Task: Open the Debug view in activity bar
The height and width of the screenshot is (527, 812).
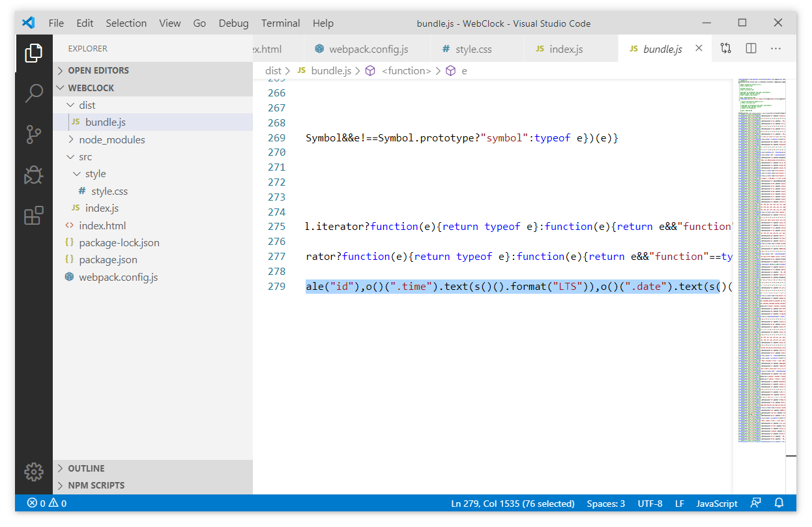Action: 34,175
